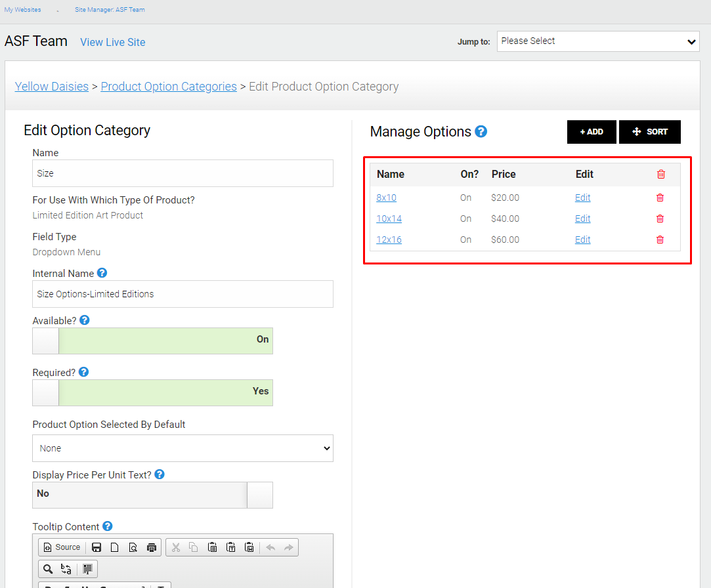Click the + ADD button
711x588 pixels.
coord(592,132)
